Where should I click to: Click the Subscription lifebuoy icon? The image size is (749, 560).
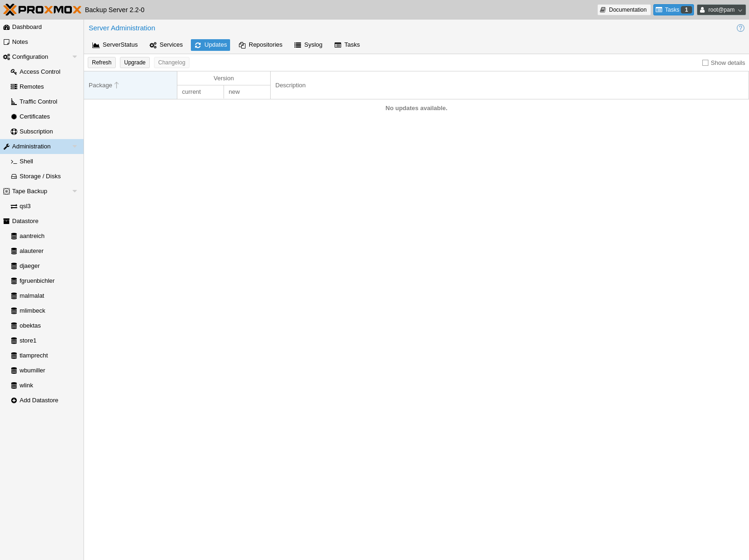(14, 132)
